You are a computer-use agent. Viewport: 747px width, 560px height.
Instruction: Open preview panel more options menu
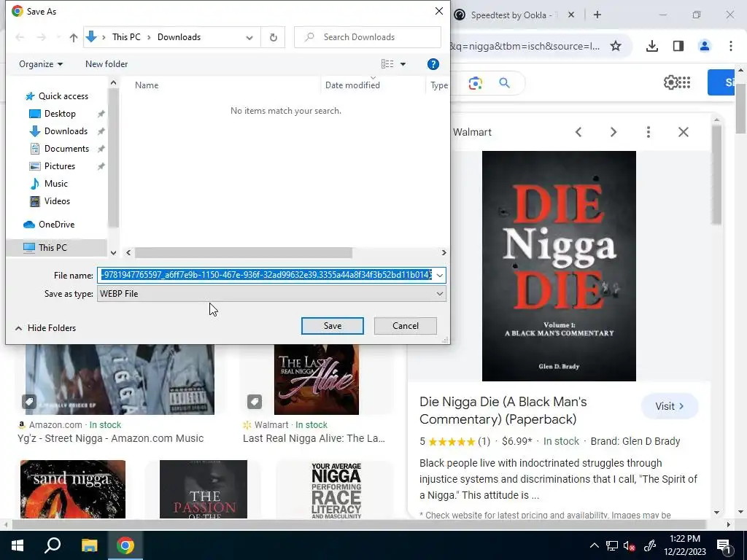[648, 132]
